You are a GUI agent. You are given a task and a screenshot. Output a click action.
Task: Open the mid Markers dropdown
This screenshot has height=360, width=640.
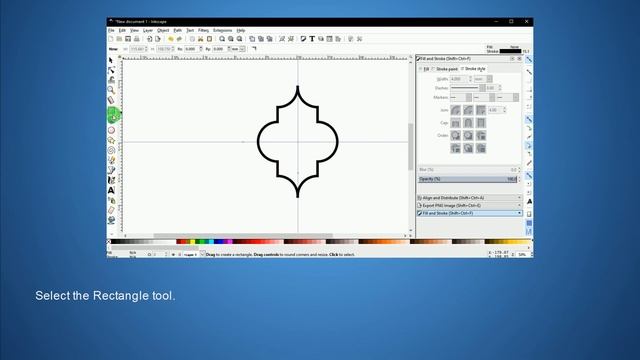[x=484, y=98]
